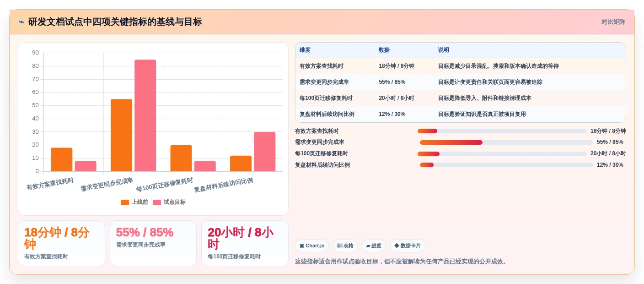644x284 pixels.
Task: Select the Chart.js tag chip
Action: point(312,246)
